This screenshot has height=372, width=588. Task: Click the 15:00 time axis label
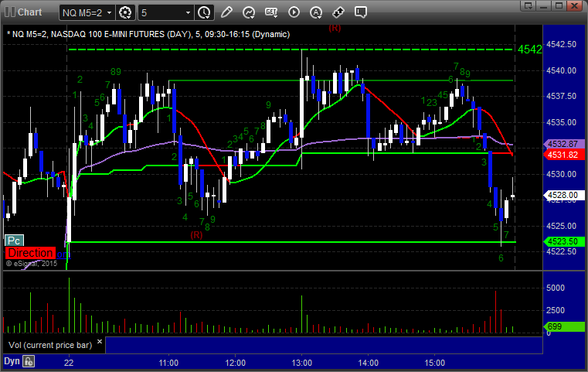click(x=434, y=363)
